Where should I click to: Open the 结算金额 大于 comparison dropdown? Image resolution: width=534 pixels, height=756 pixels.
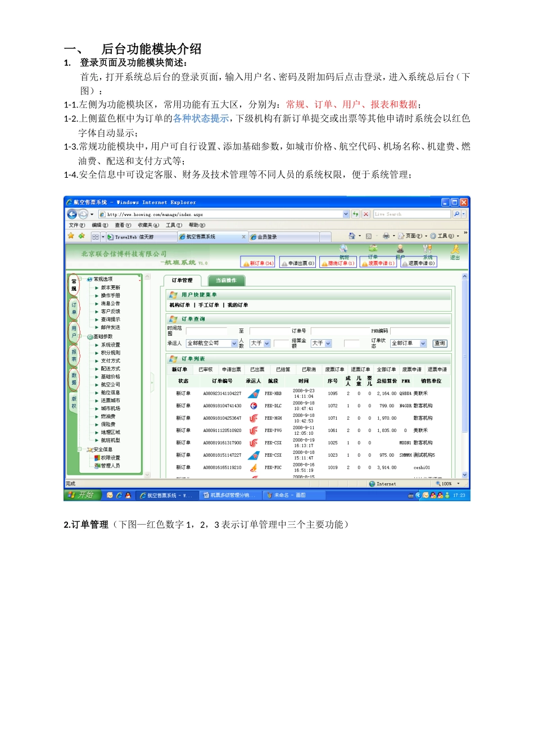click(x=322, y=343)
